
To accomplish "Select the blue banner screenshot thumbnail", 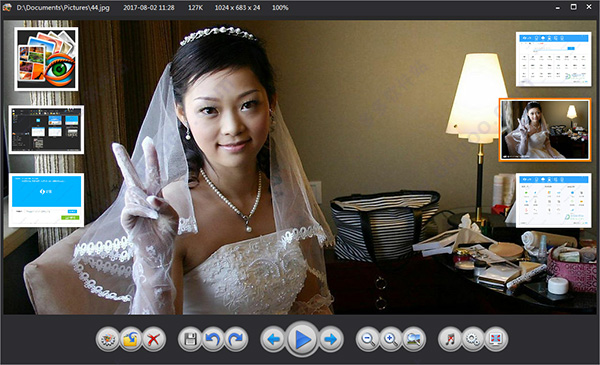I will (46, 200).
